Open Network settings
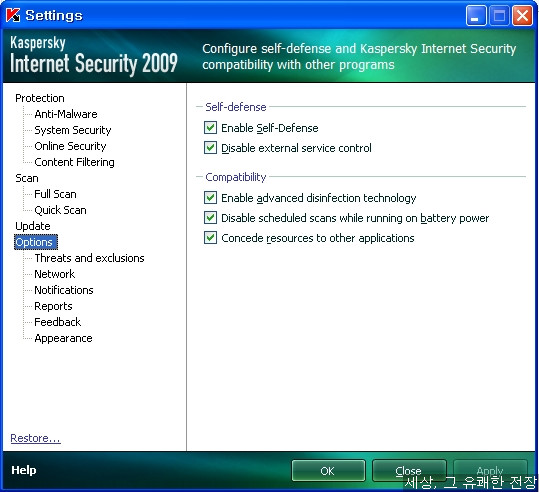Screen dimensions: 539x492 click(x=55, y=274)
